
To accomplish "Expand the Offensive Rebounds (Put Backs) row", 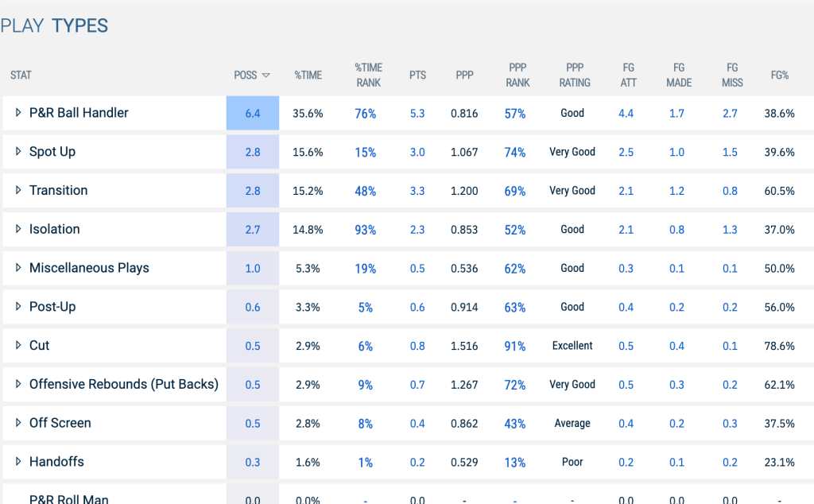I will pos(18,384).
